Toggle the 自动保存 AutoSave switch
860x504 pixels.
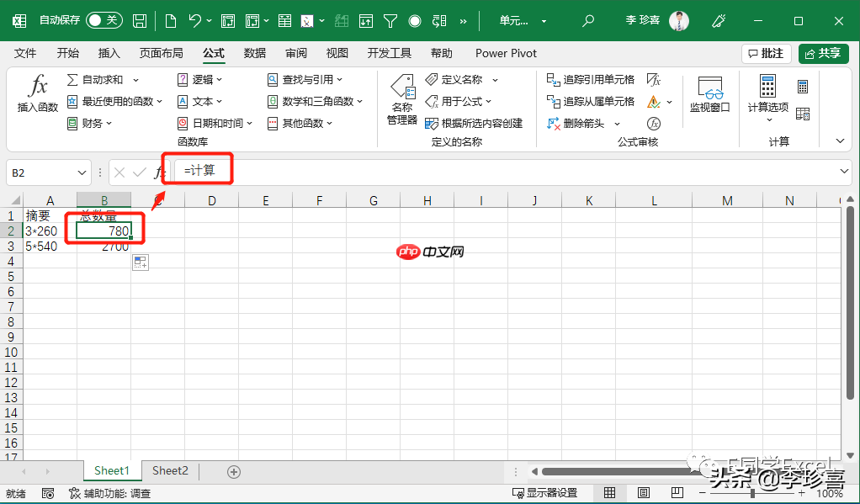(x=104, y=20)
